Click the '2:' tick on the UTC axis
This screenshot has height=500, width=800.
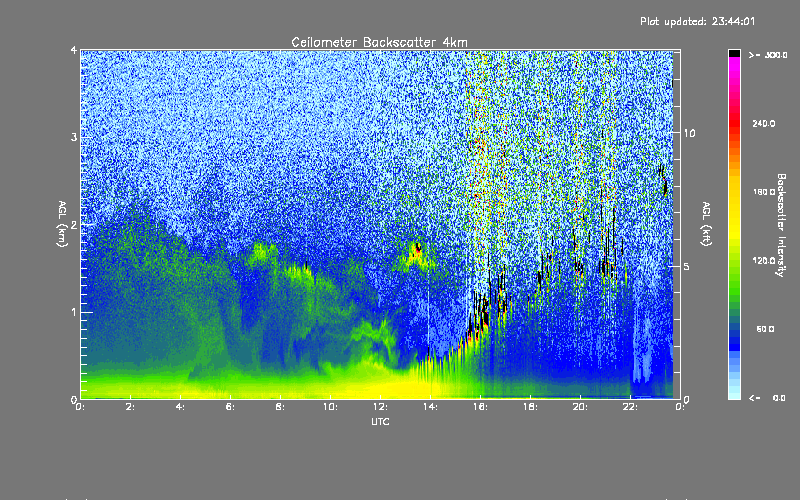(x=130, y=407)
